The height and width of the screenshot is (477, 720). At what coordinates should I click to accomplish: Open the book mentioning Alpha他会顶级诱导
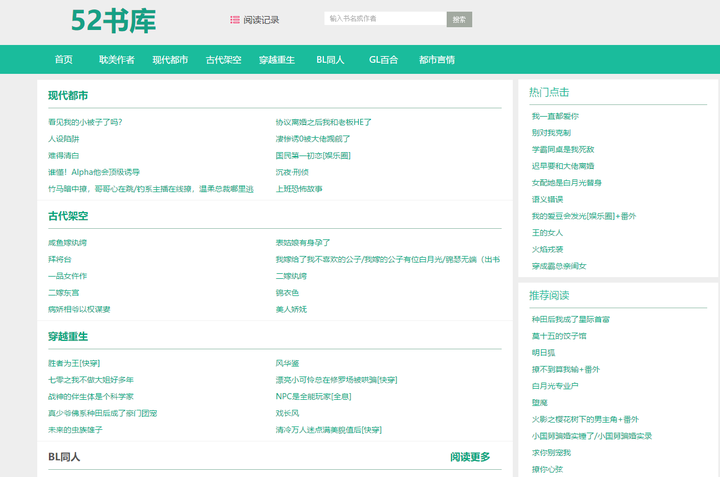pyautogui.click(x=94, y=172)
